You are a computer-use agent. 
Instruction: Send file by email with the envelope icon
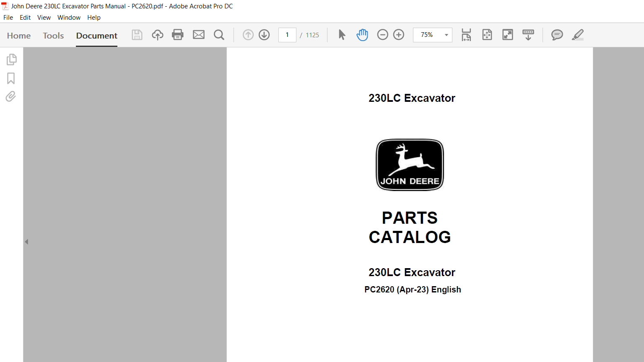[x=199, y=35]
